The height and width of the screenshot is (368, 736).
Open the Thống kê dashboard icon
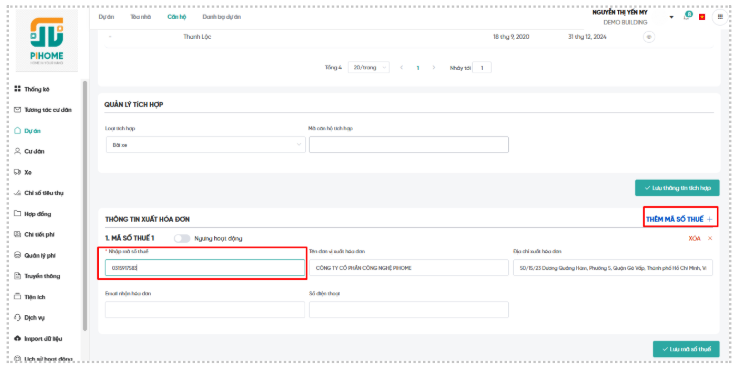point(17,89)
